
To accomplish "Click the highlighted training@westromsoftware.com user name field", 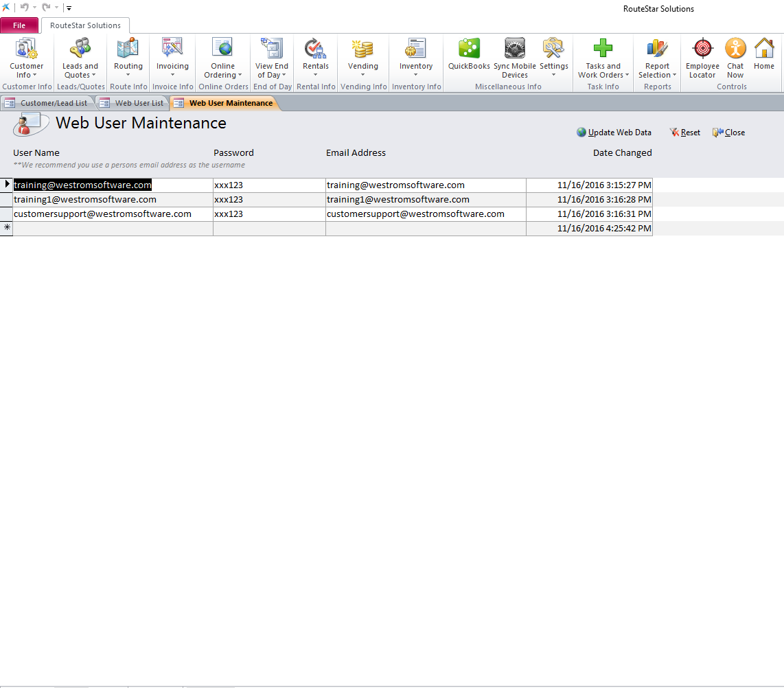I will 113,185.
